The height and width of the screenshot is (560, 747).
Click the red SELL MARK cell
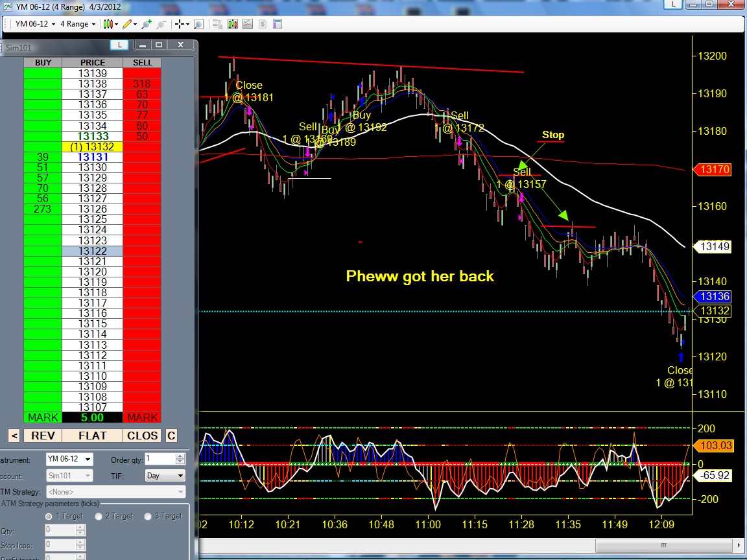pyautogui.click(x=142, y=417)
